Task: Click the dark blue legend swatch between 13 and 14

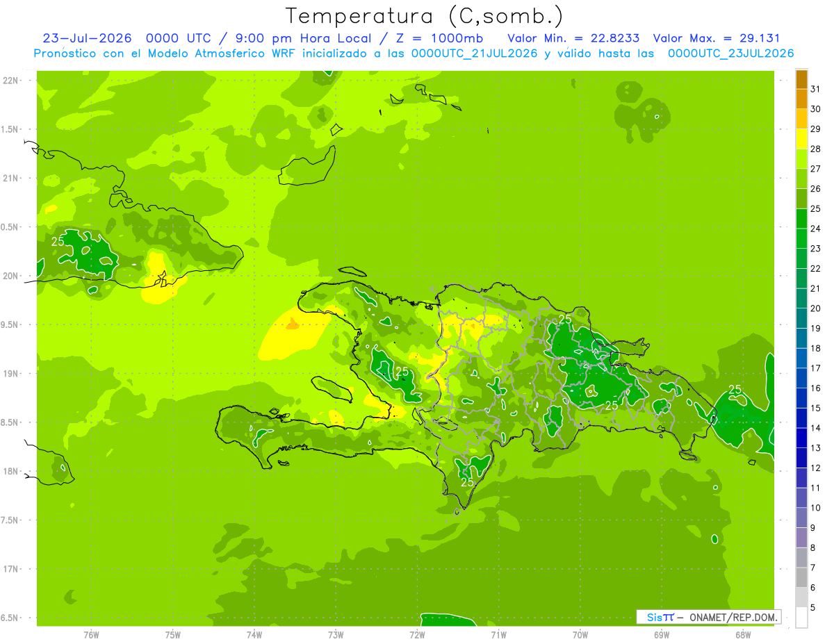Action: click(x=801, y=438)
